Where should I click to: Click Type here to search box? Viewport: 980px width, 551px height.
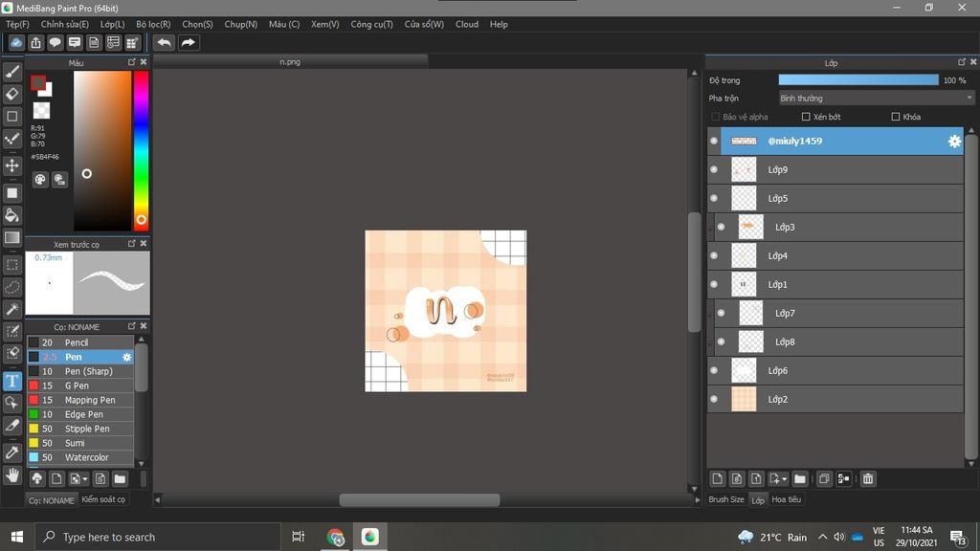point(158,538)
